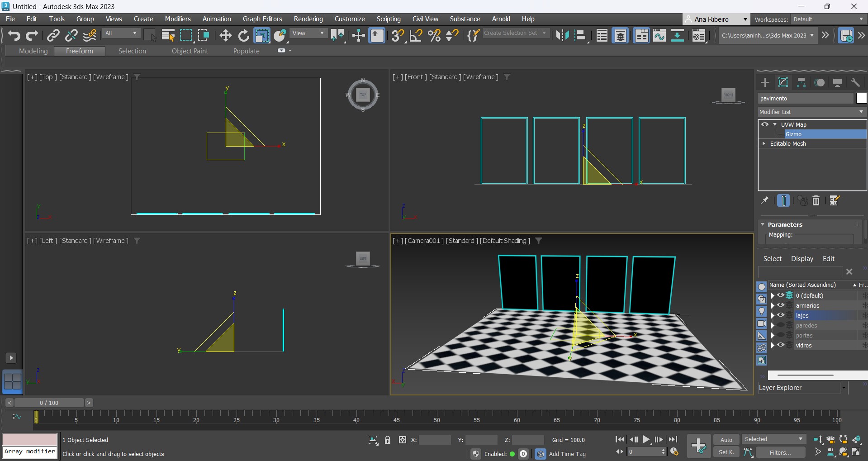Open the Hierarchy panel tab icon
This screenshot has width=868, height=461.
[801, 82]
